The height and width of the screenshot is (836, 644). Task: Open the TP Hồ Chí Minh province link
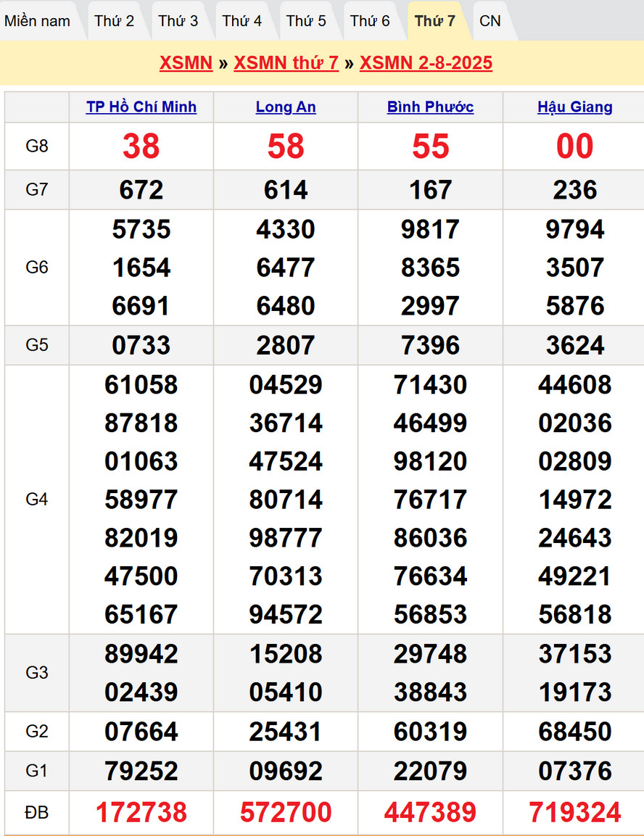pos(141,107)
